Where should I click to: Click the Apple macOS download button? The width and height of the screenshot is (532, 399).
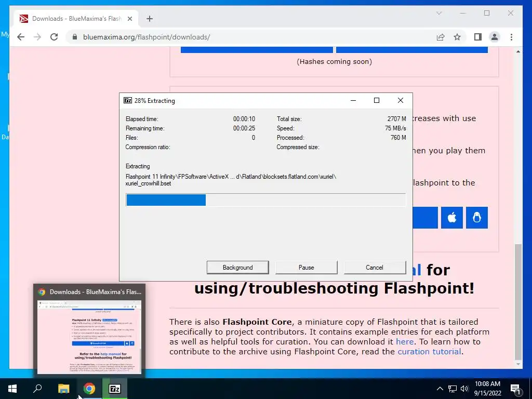pos(452,218)
